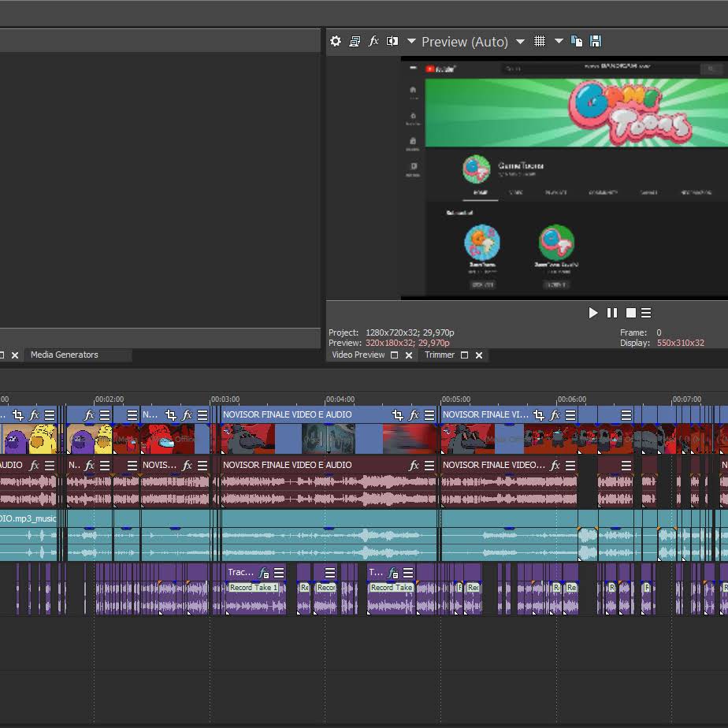
Task: Select the Record Take 1 audio clip
Action: pos(254,587)
